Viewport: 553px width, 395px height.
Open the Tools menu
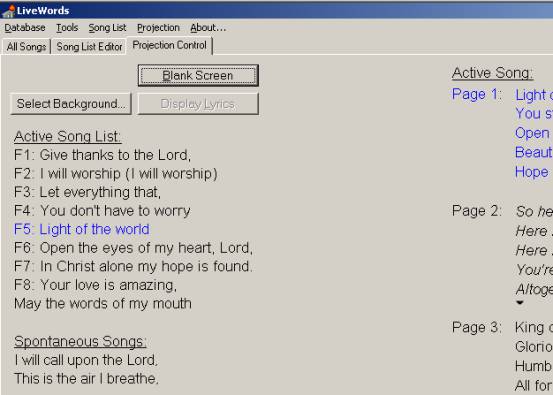click(67, 28)
